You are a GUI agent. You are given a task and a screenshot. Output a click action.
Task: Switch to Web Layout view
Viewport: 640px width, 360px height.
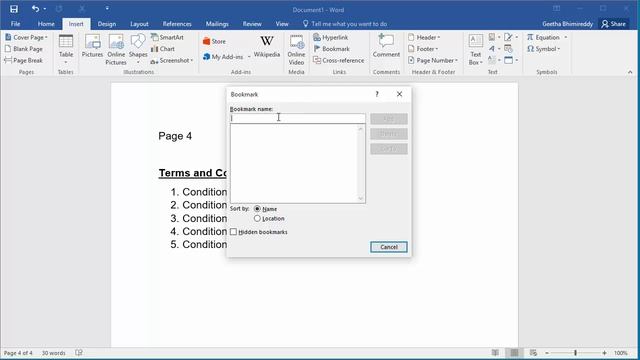(x=533, y=353)
